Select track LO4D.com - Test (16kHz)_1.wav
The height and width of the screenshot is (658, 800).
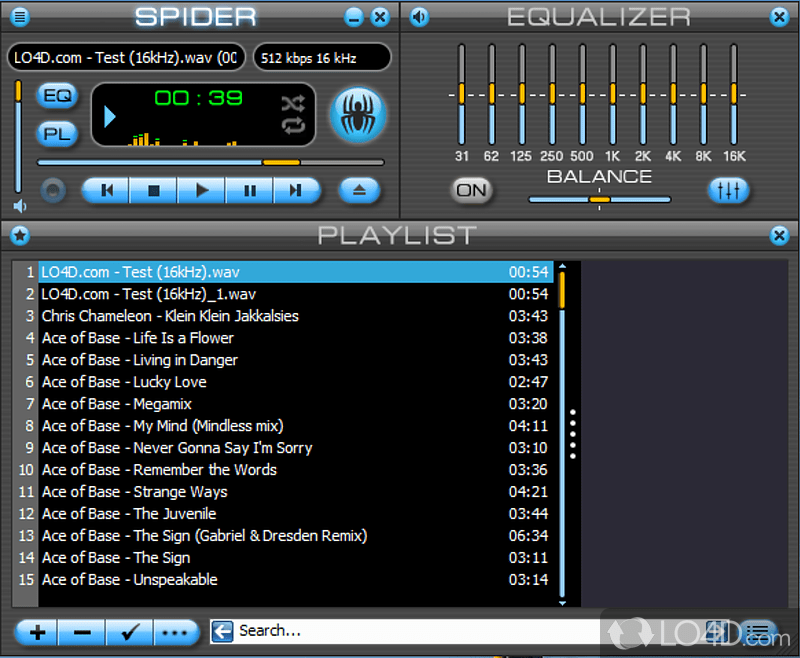click(296, 294)
